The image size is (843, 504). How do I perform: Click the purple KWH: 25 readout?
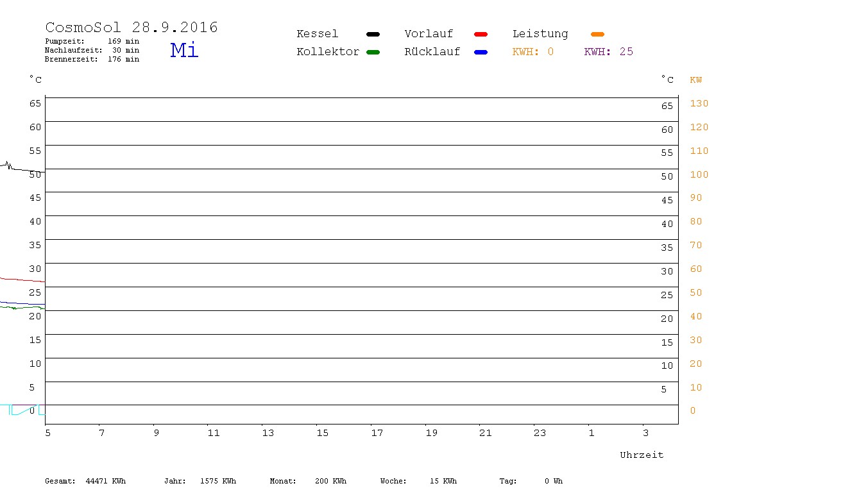pos(608,52)
